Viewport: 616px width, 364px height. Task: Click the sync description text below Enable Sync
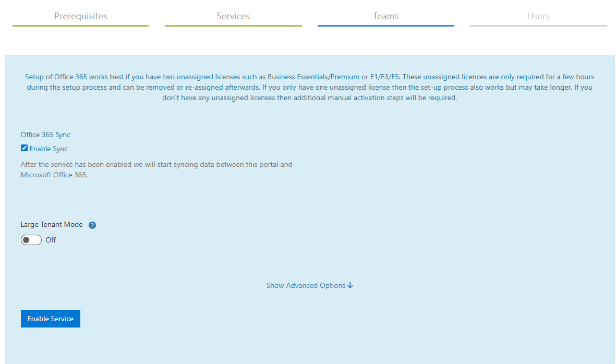[x=156, y=169]
